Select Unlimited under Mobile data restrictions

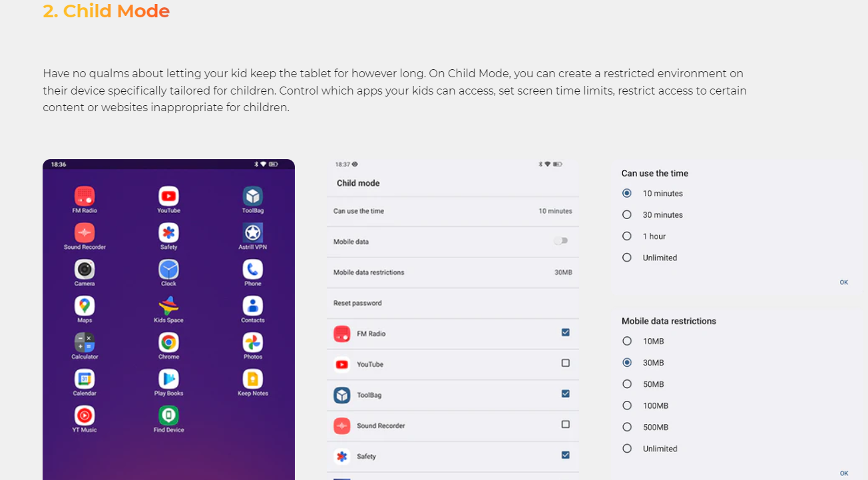coord(626,449)
